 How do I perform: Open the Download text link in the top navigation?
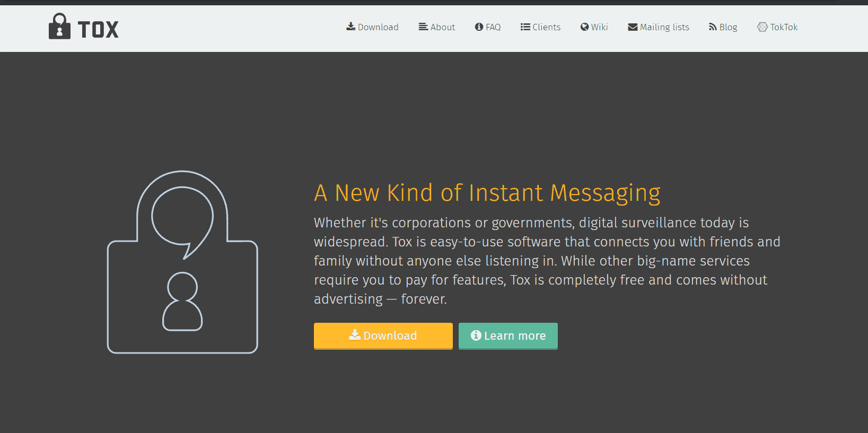378,27
